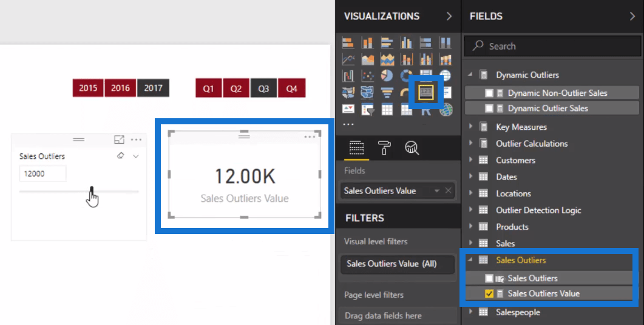This screenshot has width=644, height=325.
Task: Select the KPI visual
Action: point(348,109)
